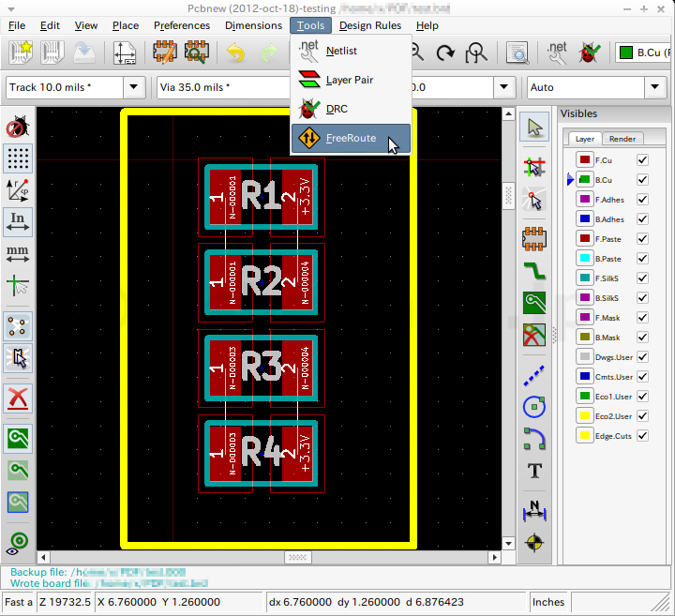This screenshot has width=675, height=616.
Task: Set units to inches icon
Action: click(18, 222)
